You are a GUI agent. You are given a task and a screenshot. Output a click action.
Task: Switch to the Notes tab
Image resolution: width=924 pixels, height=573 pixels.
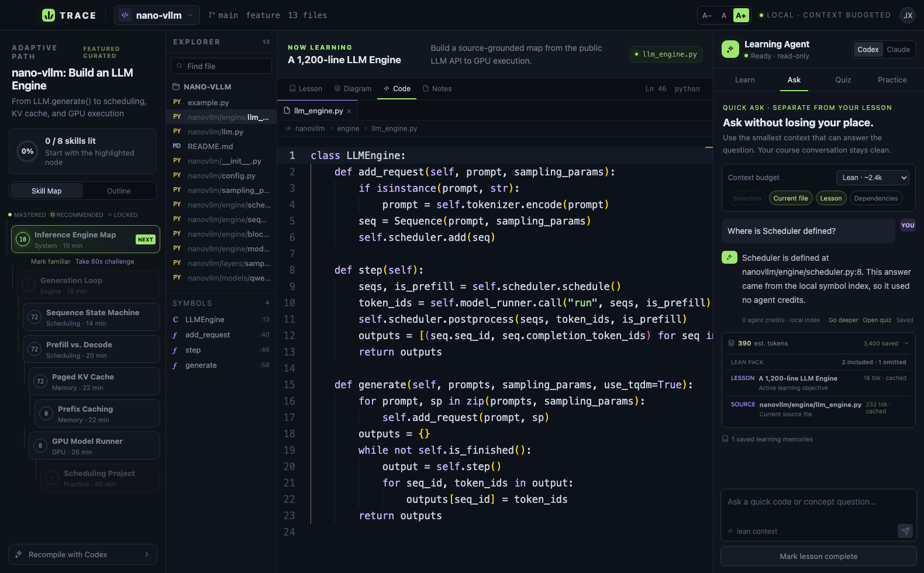(437, 88)
